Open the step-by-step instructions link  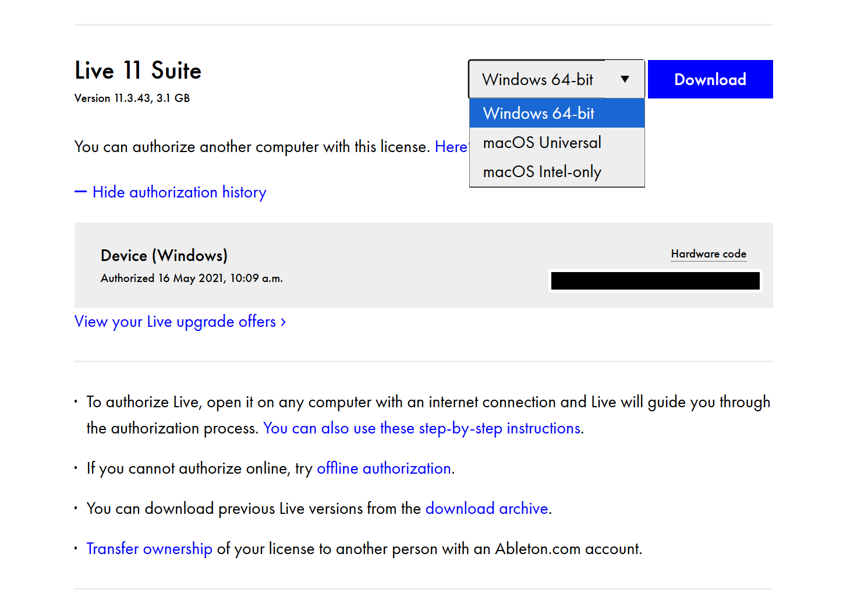(x=422, y=428)
